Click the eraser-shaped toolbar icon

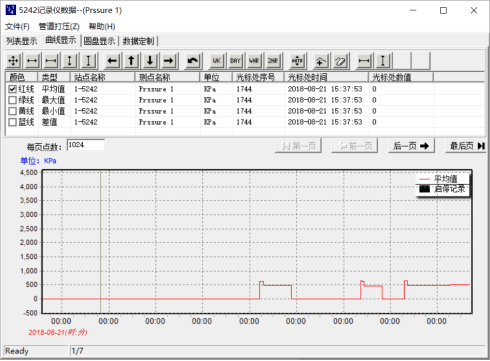(340, 61)
